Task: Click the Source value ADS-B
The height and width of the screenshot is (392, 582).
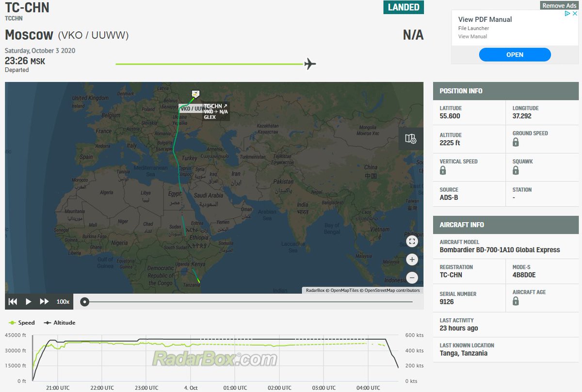Action: [x=449, y=197]
